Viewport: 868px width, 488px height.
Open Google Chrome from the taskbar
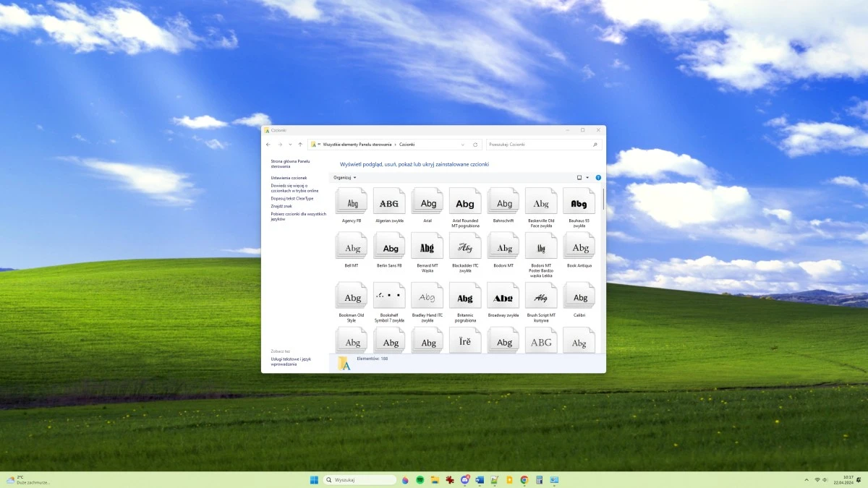click(x=524, y=479)
